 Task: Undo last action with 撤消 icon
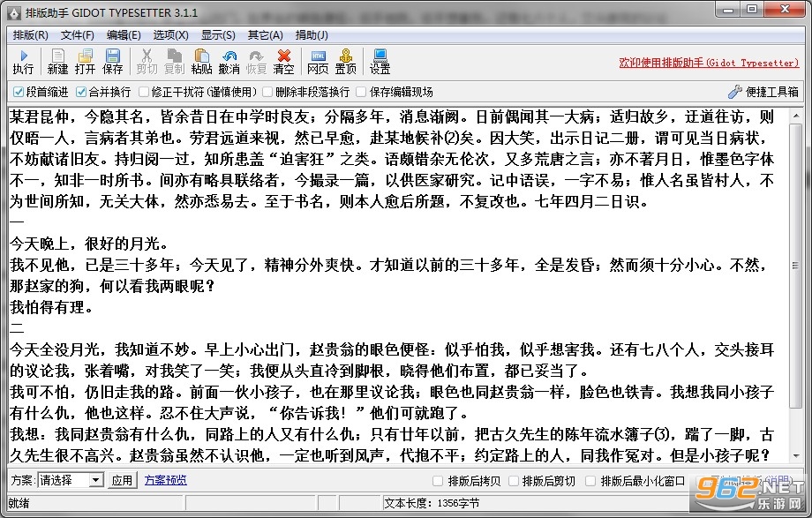(x=229, y=62)
